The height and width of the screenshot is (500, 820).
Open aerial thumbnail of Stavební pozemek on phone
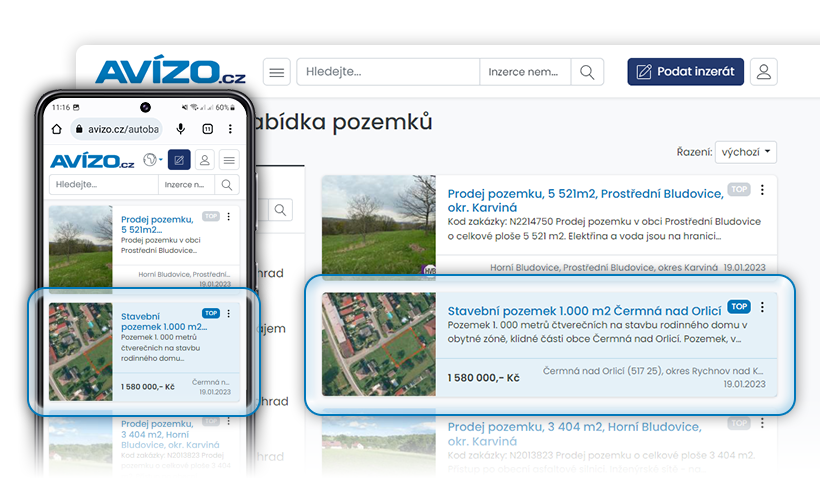click(81, 352)
